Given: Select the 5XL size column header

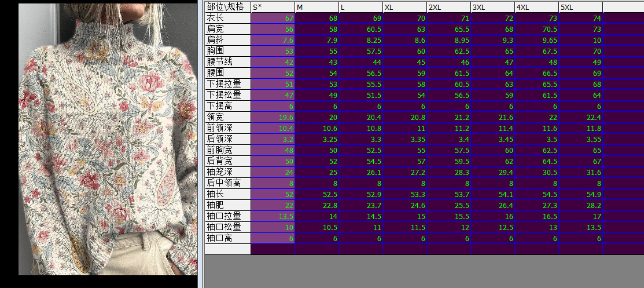Looking at the screenshot, I should tap(581, 7).
